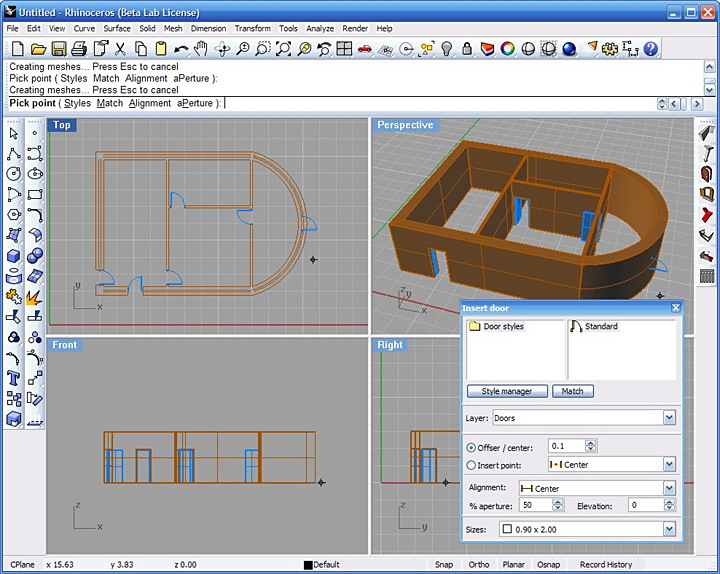The width and height of the screenshot is (720, 574).
Task: Expand the Layer dropdown showing Doors
Action: pos(669,418)
